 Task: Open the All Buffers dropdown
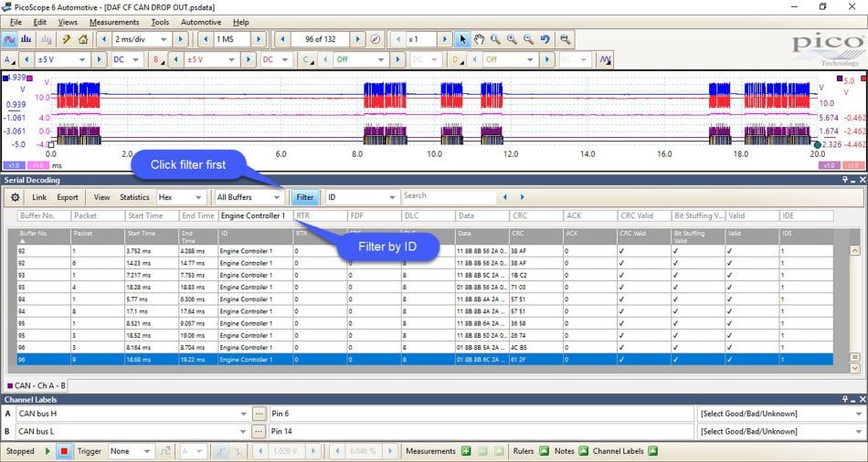pyautogui.click(x=276, y=197)
